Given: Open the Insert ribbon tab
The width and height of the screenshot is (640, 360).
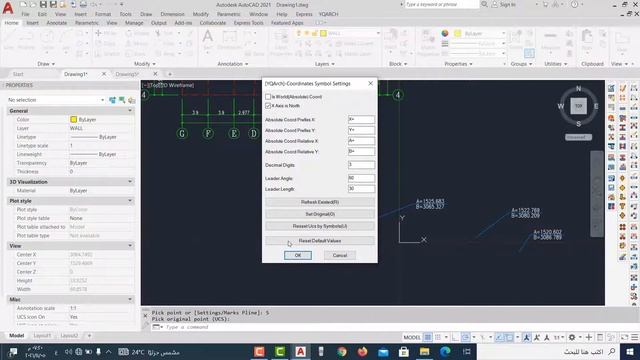Looking at the screenshot, I should (x=33, y=23).
